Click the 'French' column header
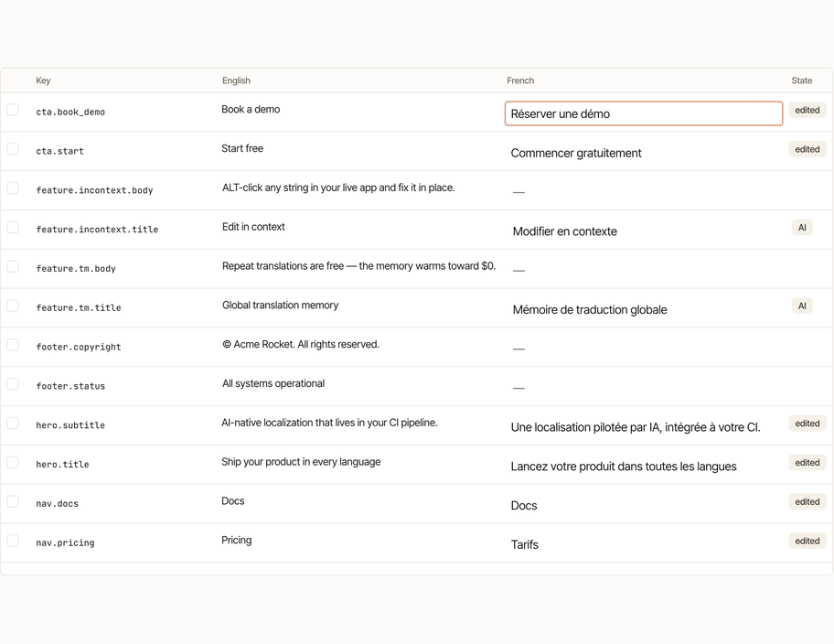The width and height of the screenshot is (834, 644). pyautogui.click(x=520, y=80)
